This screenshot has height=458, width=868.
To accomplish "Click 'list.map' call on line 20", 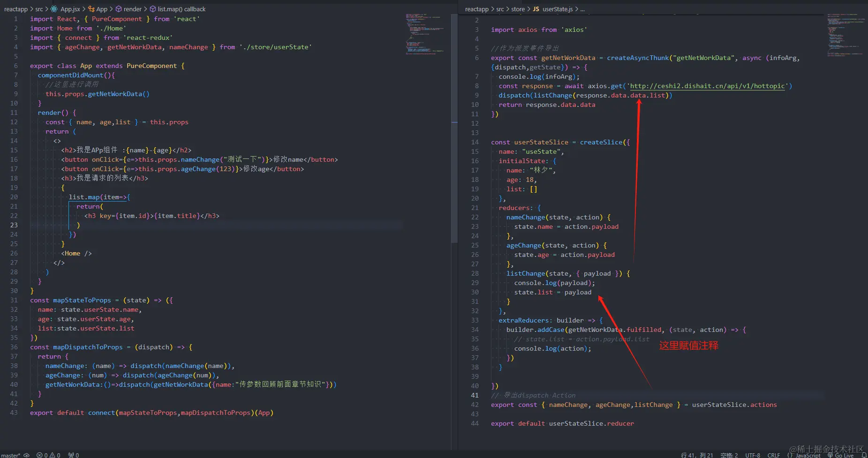I will [x=84, y=197].
